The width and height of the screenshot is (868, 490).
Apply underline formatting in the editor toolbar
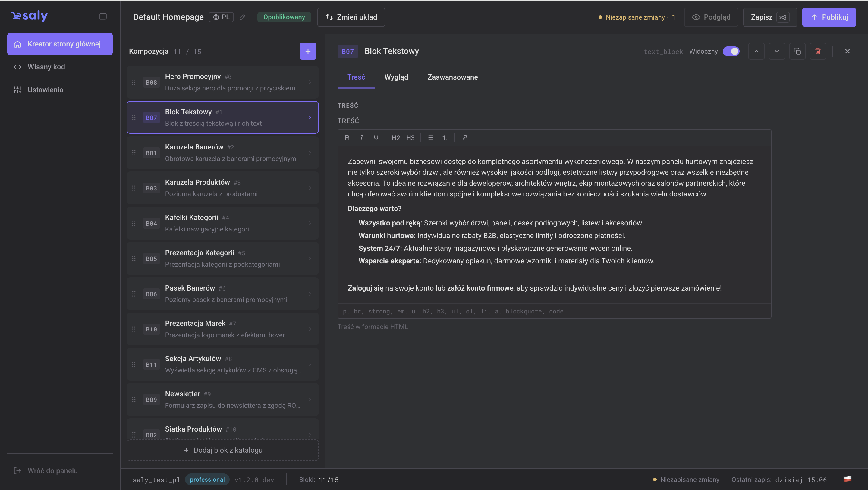[x=376, y=138]
